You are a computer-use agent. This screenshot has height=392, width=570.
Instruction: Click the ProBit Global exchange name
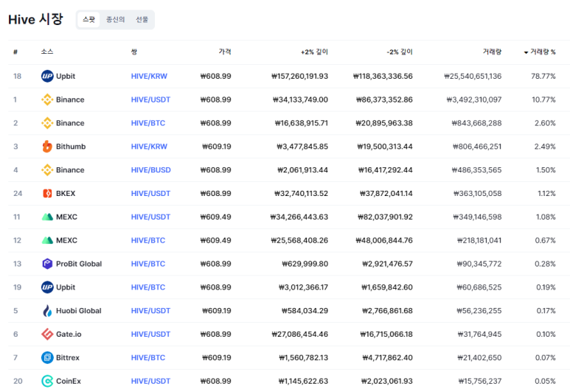tap(79, 264)
